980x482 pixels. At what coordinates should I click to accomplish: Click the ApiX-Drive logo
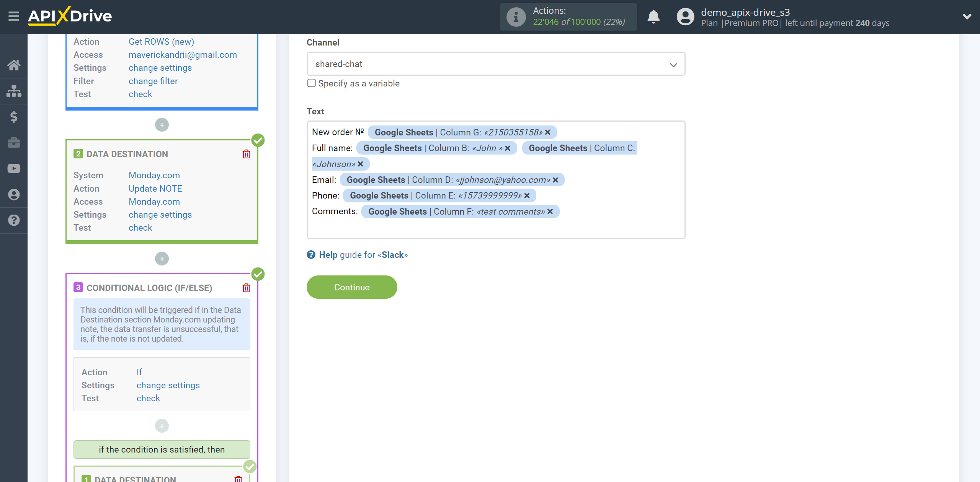pos(70,16)
